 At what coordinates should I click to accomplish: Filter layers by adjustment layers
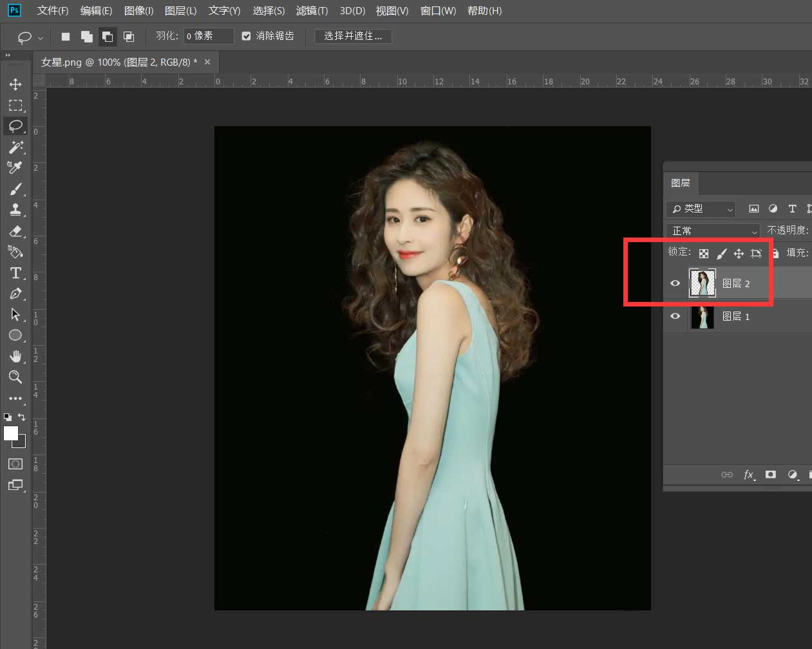[773, 209]
